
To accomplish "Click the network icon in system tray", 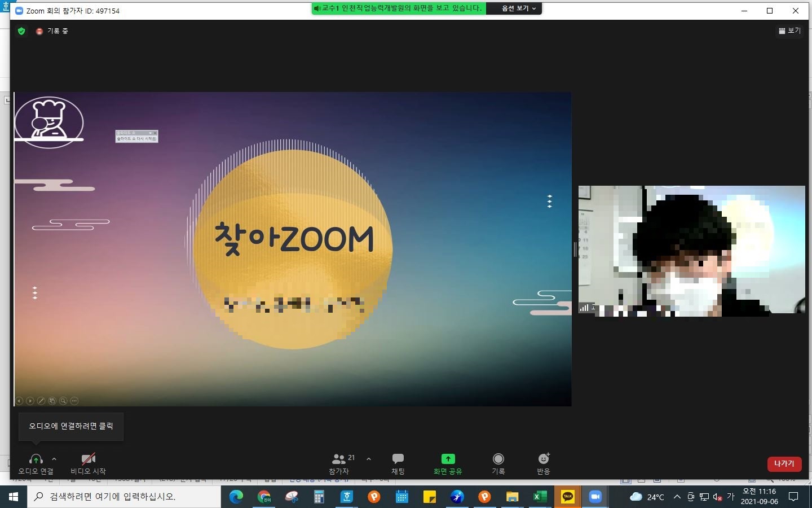I will [704, 497].
